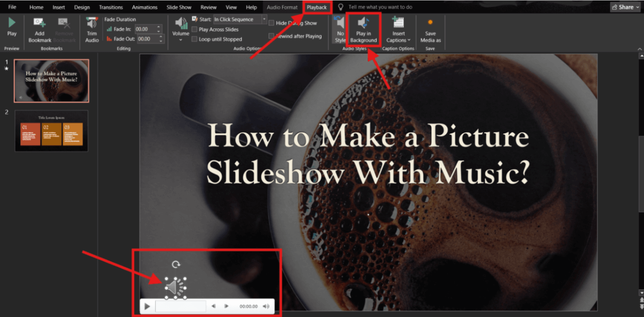
Task: Open the Start audio dropdown
Action: (264, 19)
